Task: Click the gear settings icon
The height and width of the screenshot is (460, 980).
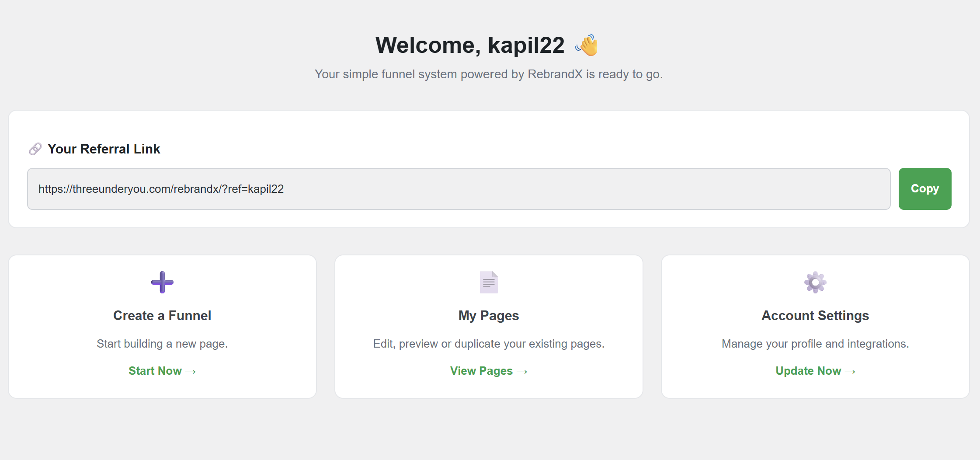Action: pyautogui.click(x=815, y=282)
